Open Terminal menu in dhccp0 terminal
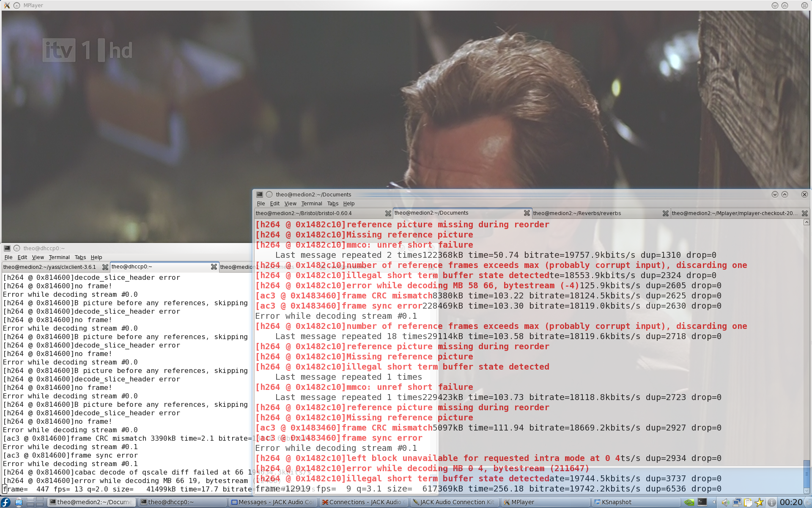The width and height of the screenshot is (812, 508). tap(59, 257)
